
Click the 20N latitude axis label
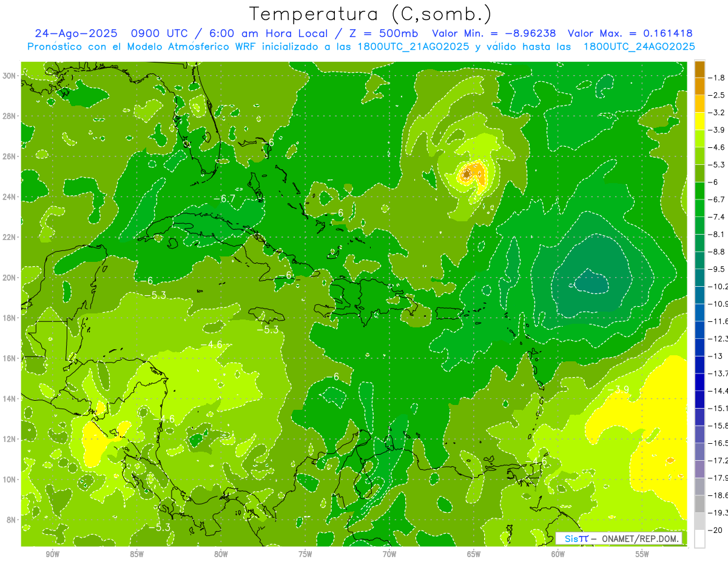click(10, 278)
